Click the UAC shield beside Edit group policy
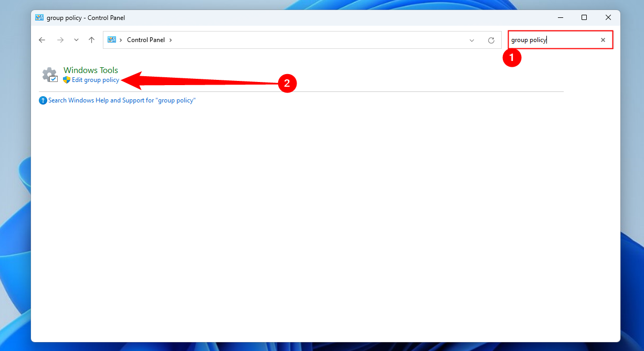 (66, 79)
